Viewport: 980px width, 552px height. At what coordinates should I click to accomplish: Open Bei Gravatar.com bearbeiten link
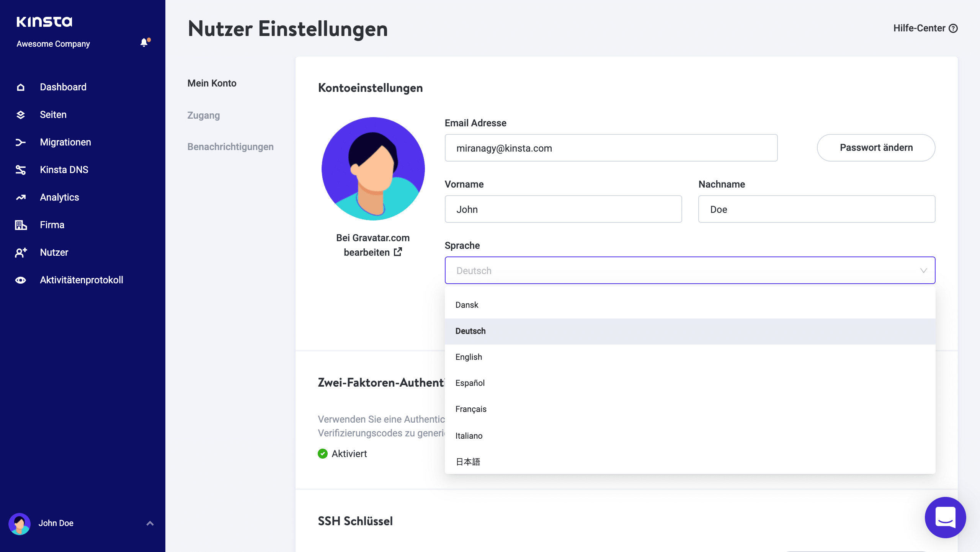pos(373,245)
